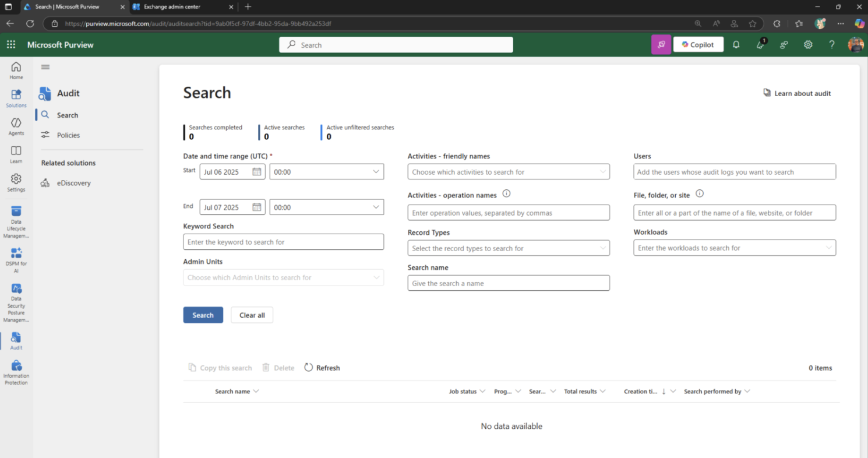Switch to Exchange admin center tab
Image resolution: width=868 pixels, height=458 pixels.
pyautogui.click(x=183, y=6)
